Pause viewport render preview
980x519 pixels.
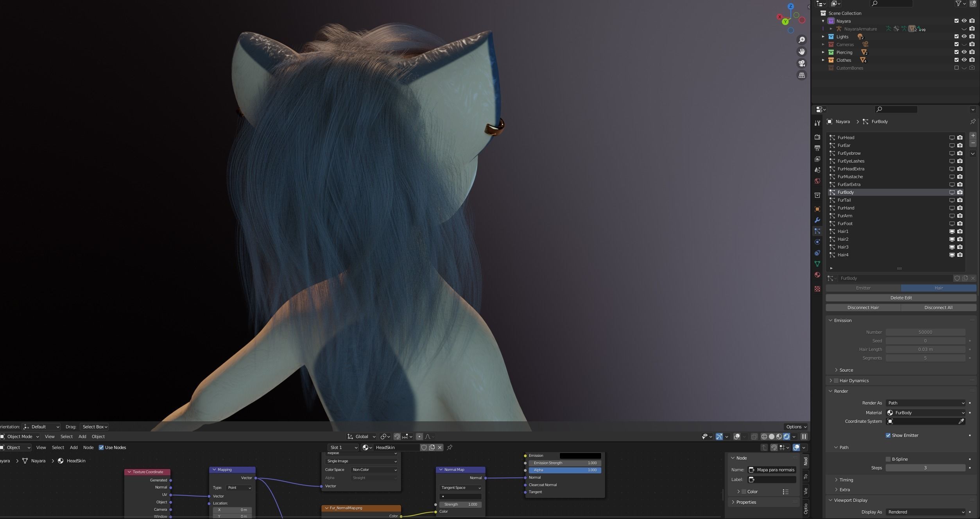(804, 437)
